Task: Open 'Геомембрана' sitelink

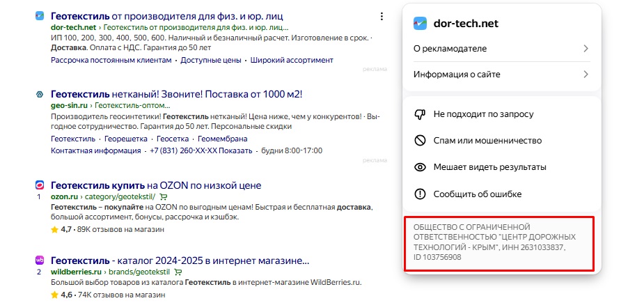Action: point(223,139)
